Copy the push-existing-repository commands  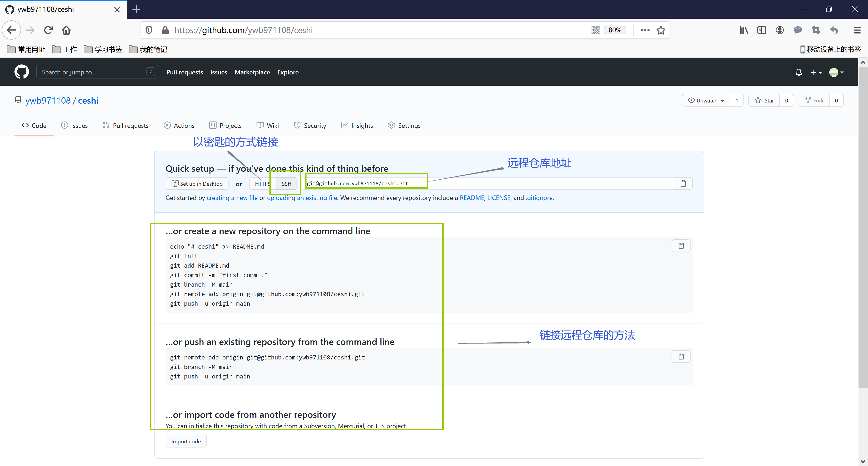click(681, 357)
